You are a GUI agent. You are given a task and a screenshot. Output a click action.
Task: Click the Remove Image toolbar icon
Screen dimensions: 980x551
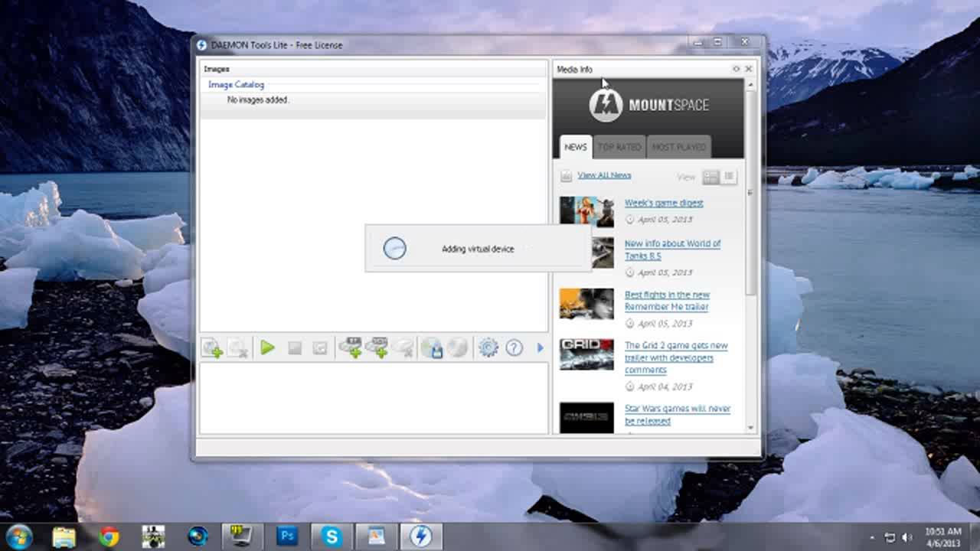pyautogui.click(x=237, y=348)
